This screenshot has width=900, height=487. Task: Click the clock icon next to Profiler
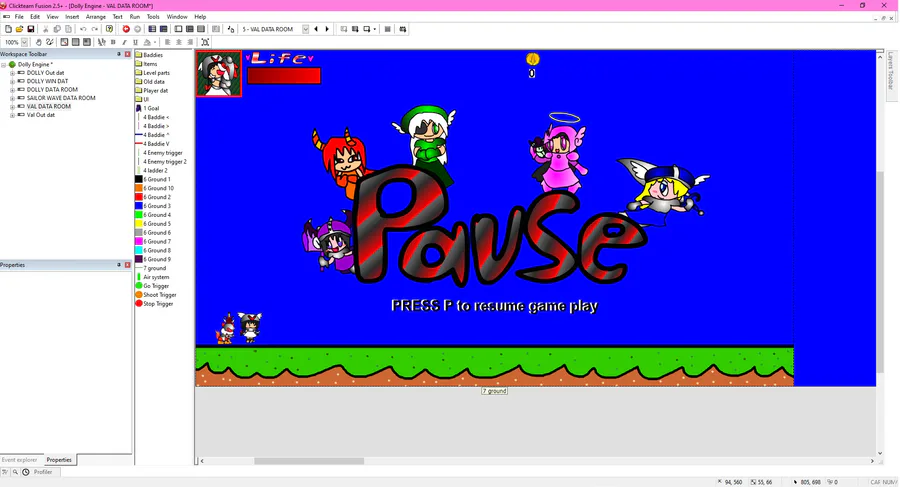26,472
